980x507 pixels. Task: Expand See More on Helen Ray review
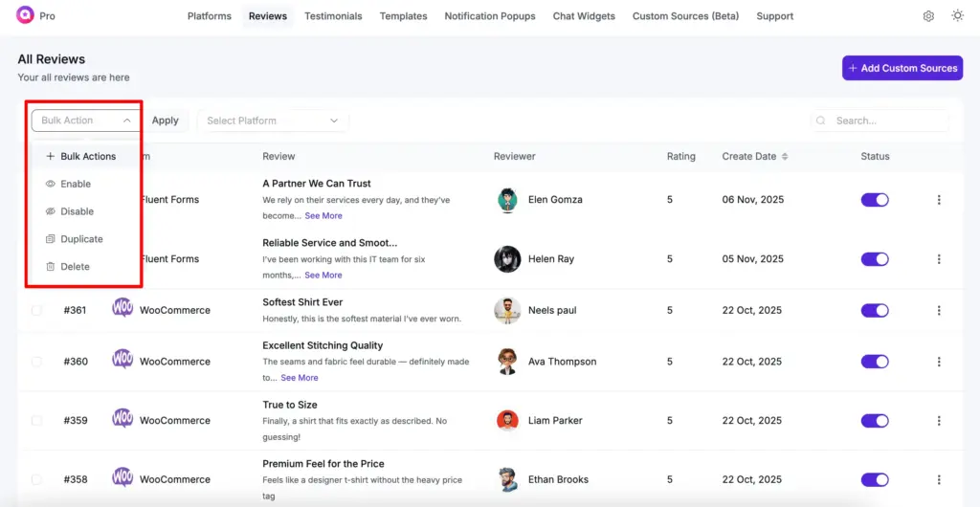[323, 276]
